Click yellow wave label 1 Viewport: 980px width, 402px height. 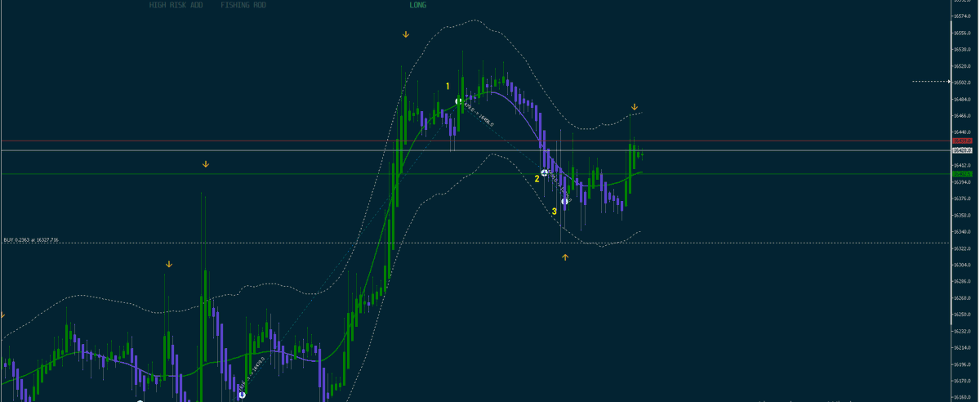coord(448,86)
